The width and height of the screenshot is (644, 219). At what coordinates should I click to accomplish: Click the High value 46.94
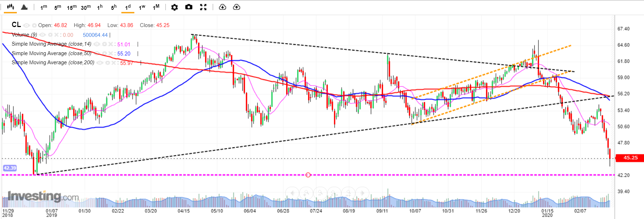coord(94,25)
